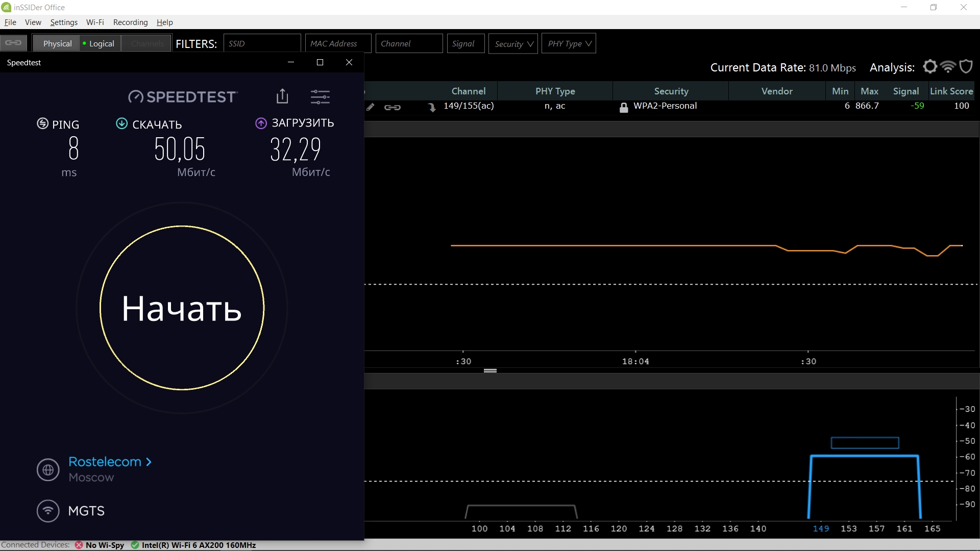Click the PING icon
980x551 pixels.
pyautogui.click(x=42, y=123)
